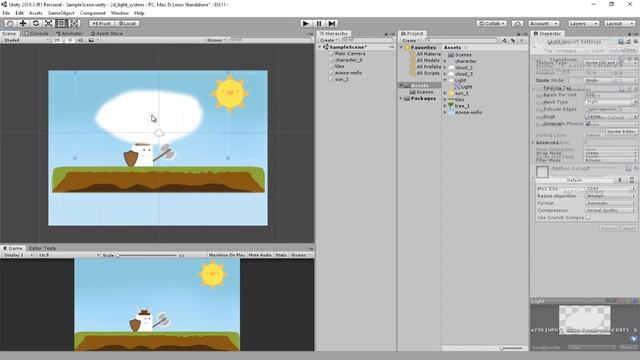Switch to the Asset Store tab
Screen dimensions: 640x360
(107, 33)
